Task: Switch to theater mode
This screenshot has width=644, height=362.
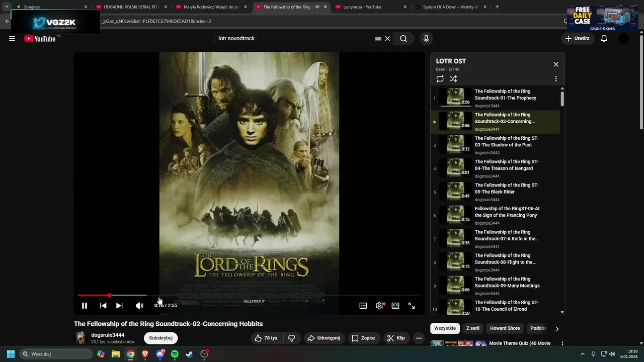Action: (395, 306)
